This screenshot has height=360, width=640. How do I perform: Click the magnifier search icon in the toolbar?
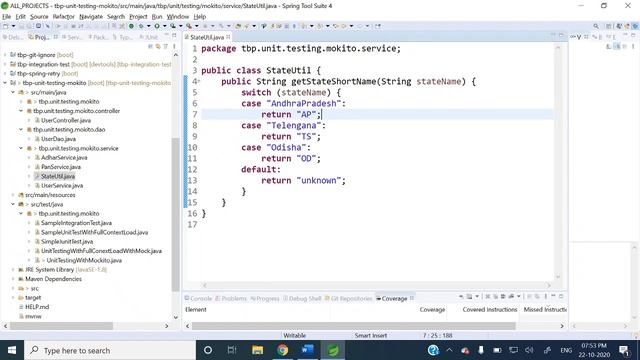pyautogui.click(x=596, y=26)
